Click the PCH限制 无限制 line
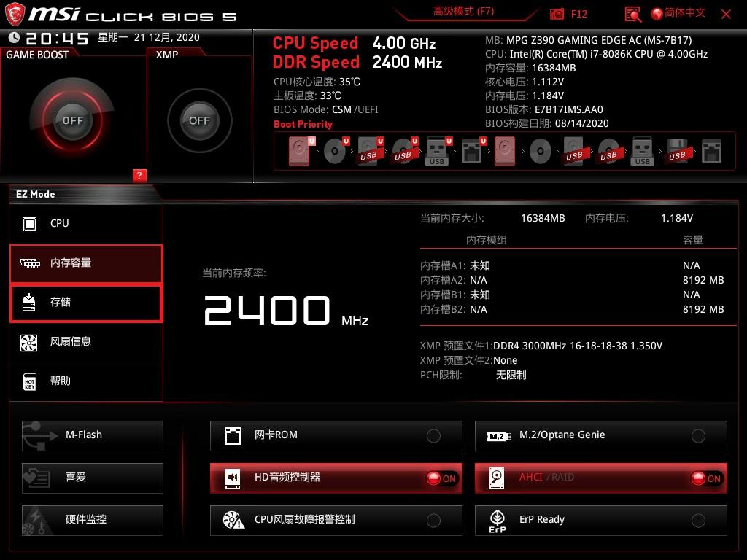This screenshot has width=747, height=560. pyautogui.click(x=473, y=376)
